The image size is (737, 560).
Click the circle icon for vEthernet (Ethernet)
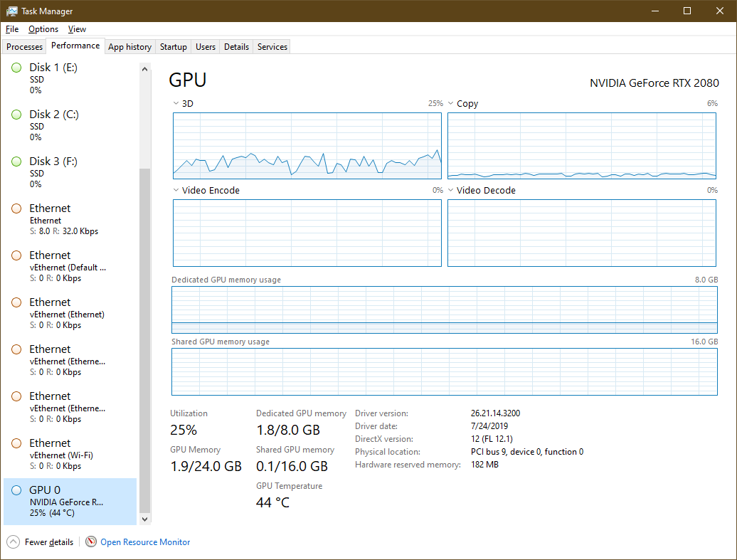[16, 302]
